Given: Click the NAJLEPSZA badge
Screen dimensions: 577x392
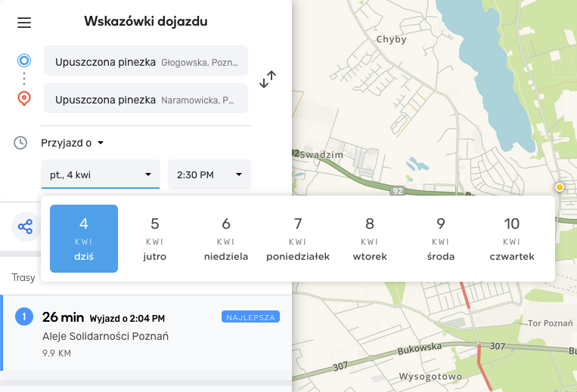Looking at the screenshot, I should click(x=250, y=316).
